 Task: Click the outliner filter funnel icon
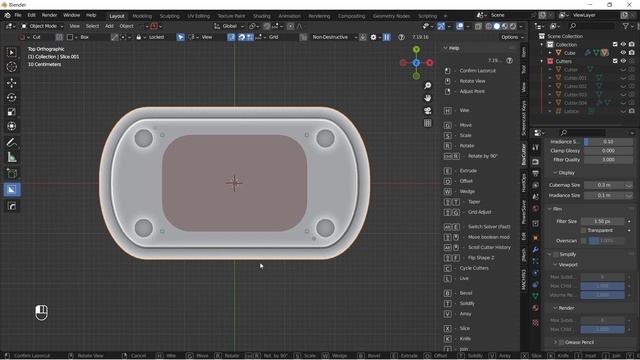(625, 26)
